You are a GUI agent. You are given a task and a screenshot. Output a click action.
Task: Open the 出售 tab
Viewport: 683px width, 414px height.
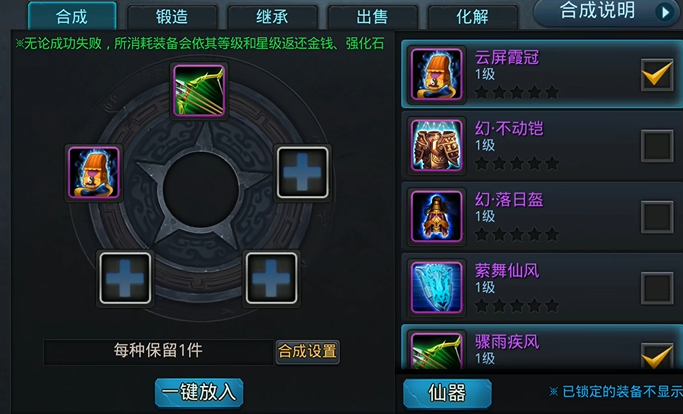(x=372, y=17)
